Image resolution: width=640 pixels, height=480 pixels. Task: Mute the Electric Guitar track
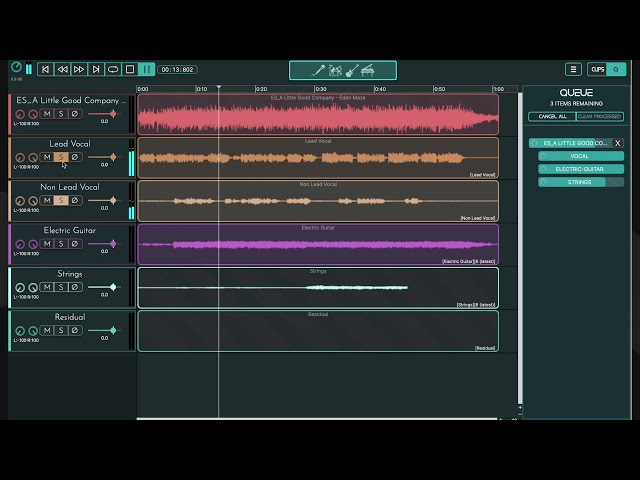coord(47,244)
